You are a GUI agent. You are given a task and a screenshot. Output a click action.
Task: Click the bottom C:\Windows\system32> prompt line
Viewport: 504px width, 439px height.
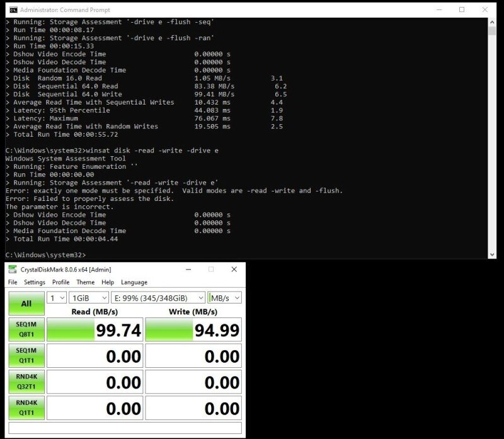[x=45, y=255]
